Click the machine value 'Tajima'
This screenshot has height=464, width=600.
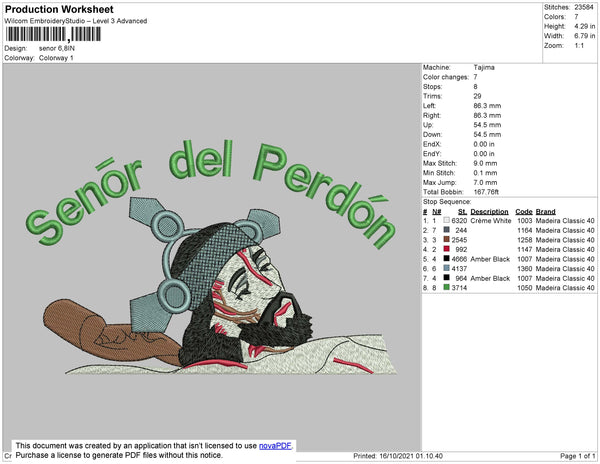[484, 67]
